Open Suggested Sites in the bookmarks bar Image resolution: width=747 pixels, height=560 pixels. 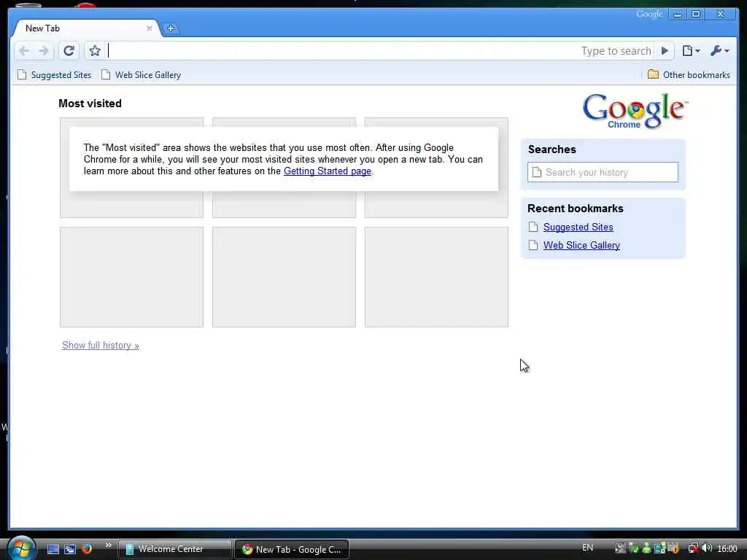coord(54,75)
